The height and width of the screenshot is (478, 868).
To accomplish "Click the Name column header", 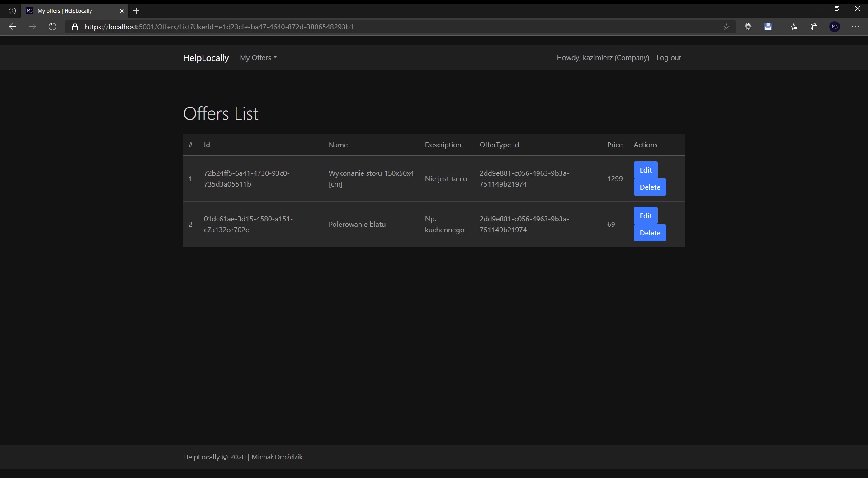I will coord(338,145).
